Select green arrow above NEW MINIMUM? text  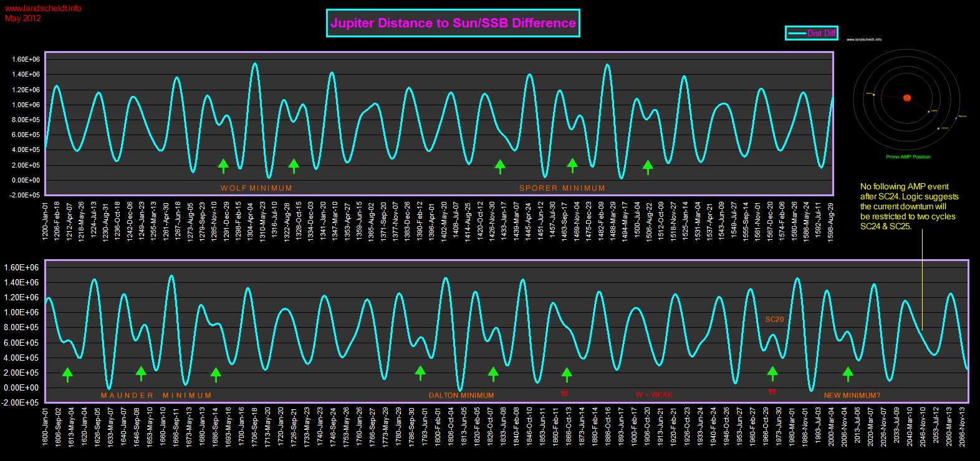click(848, 374)
